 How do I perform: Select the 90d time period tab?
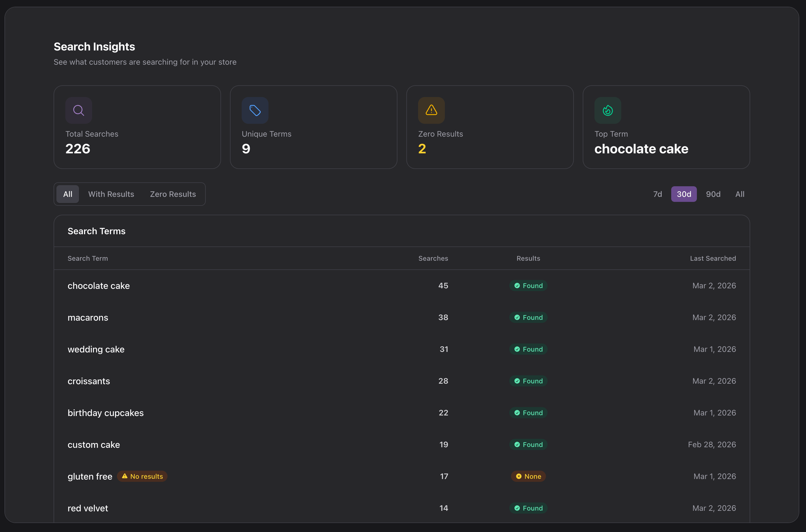(713, 194)
